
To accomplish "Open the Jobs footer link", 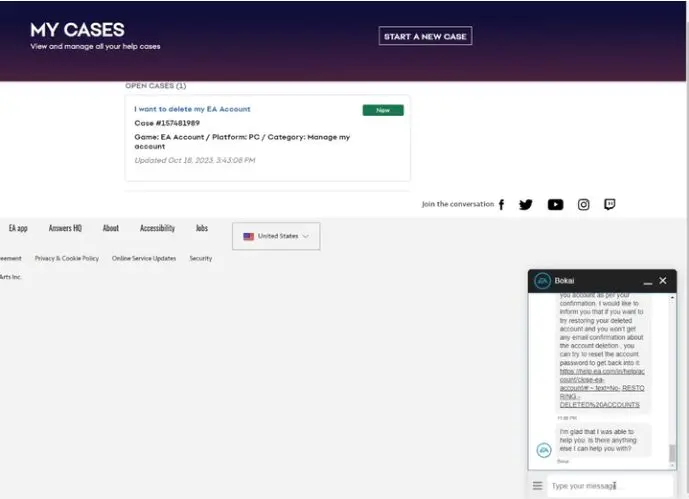I will (202, 228).
